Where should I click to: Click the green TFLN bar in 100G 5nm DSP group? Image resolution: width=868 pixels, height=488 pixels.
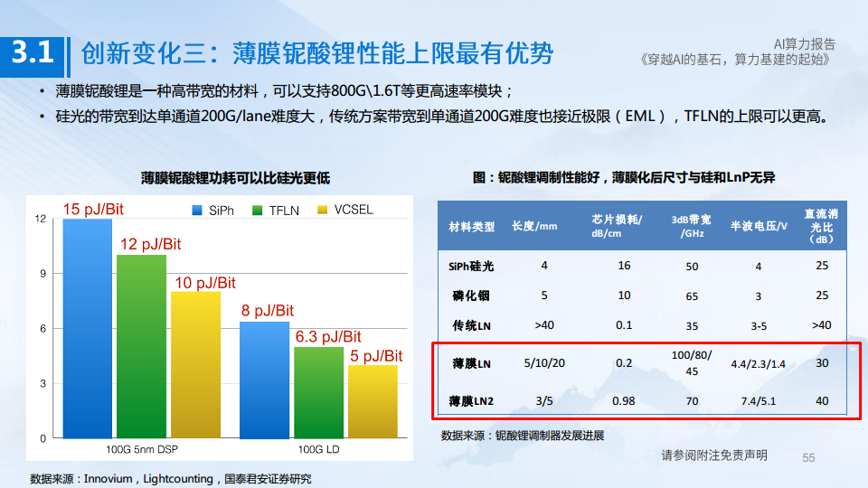click(x=142, y=346)
